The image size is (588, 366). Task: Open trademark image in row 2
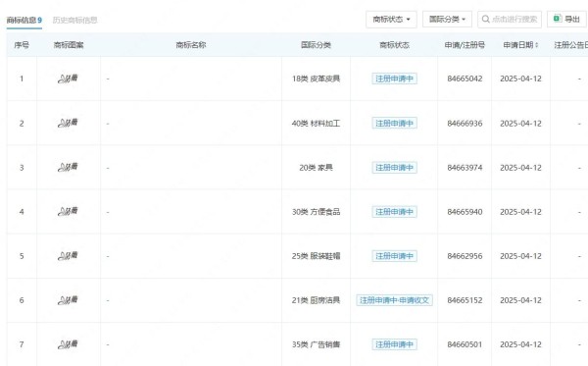68,123
